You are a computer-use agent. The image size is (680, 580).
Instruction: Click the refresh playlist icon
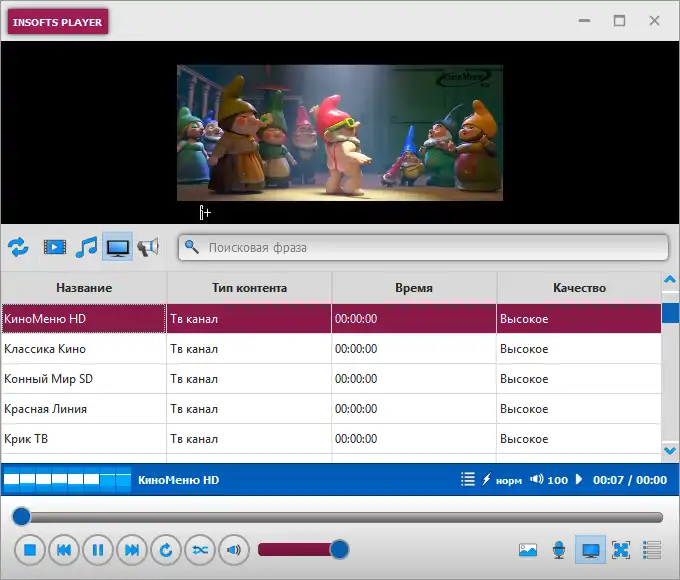[18, 247]
